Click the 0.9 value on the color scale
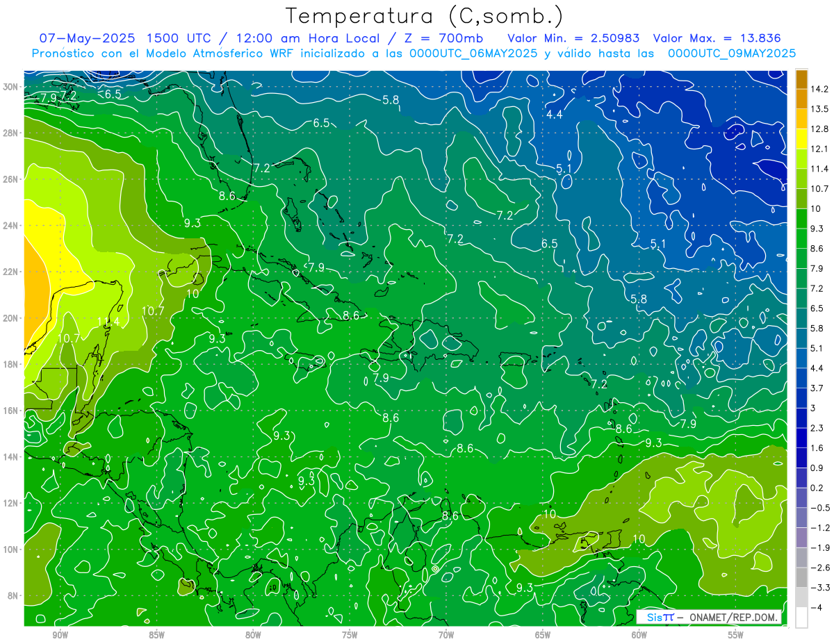Image resolution: width=834 pixels, height=644 pixels. point(818,468)
